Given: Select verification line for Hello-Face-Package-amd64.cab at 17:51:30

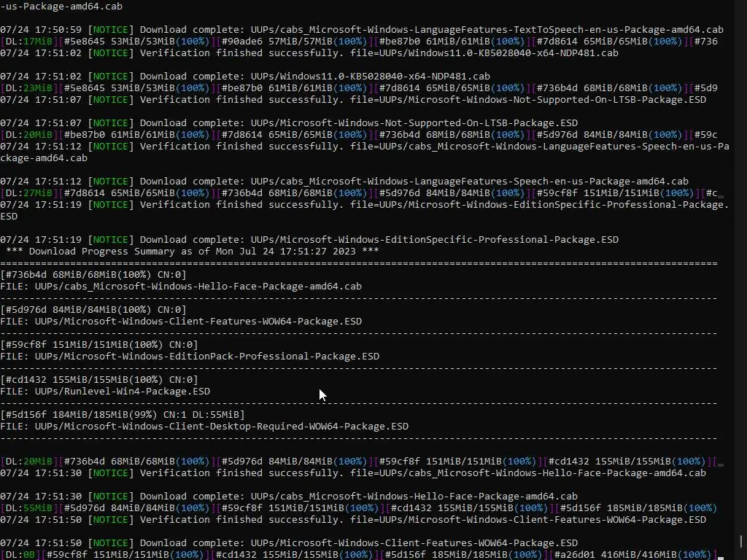Looking at the screenshot, I should pyautogui.click(x=353, y=472).
